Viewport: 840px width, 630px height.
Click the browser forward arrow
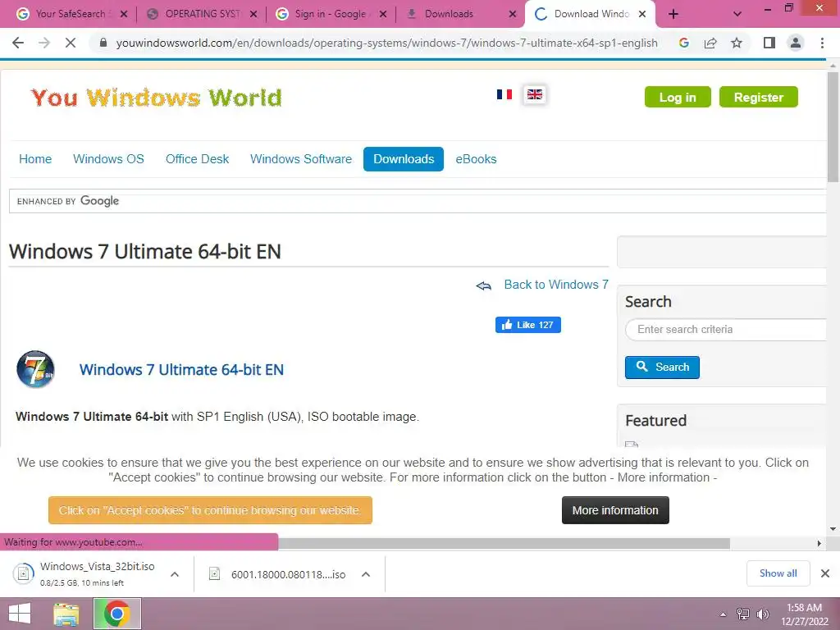44,43
